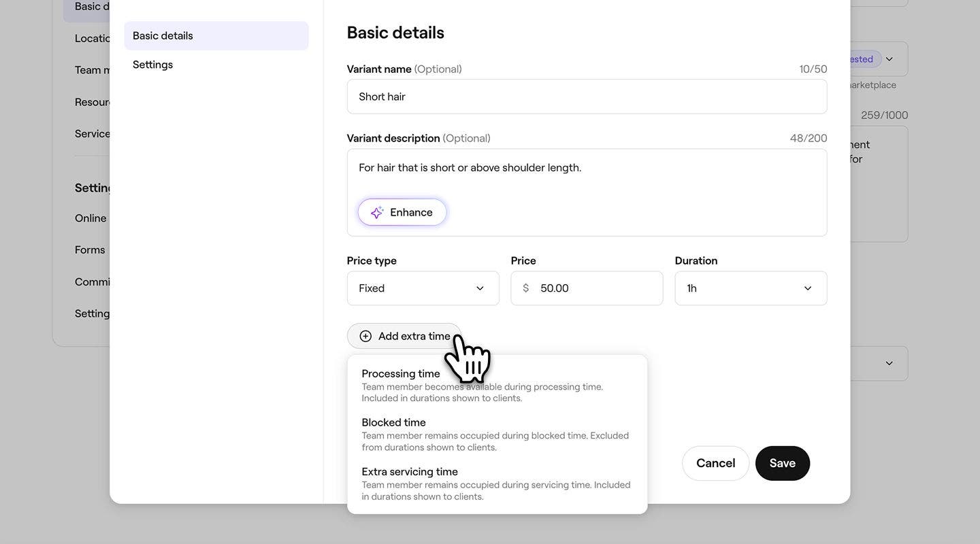Click the plus icon in Add extra time
This screenshot has height=544, width=980.
pos(365,337)
